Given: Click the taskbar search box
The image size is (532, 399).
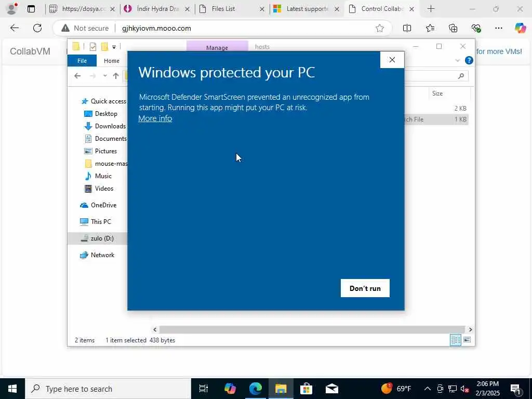Looking at the screenshot, I should (108, 389).
